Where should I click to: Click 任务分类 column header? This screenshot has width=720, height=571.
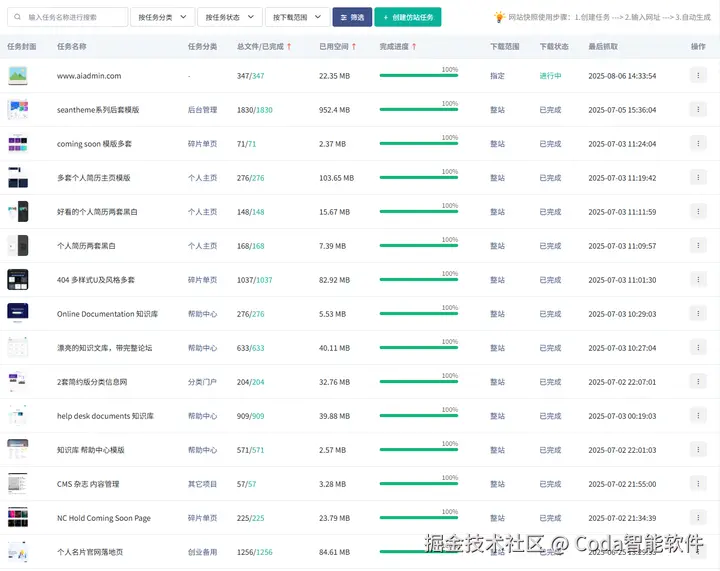(202, 46)
